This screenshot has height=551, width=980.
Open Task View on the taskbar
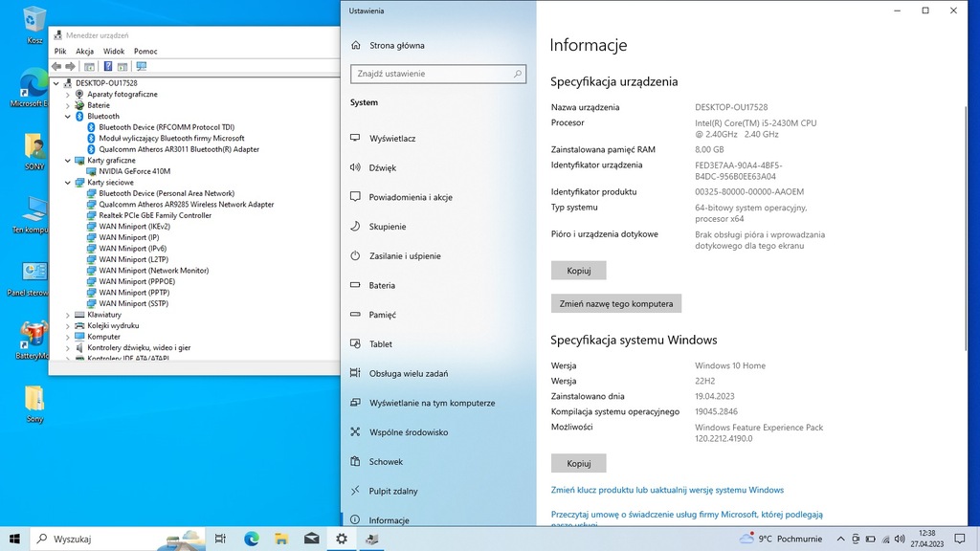[x=220, y=539]
